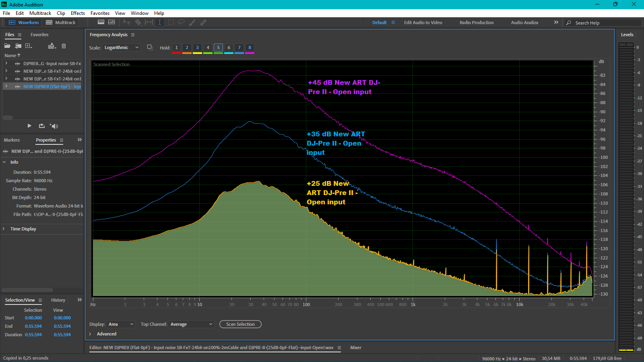The image size is (644, 362).
Task: Toggle Hold button 3
Action: tap(197, 48)
